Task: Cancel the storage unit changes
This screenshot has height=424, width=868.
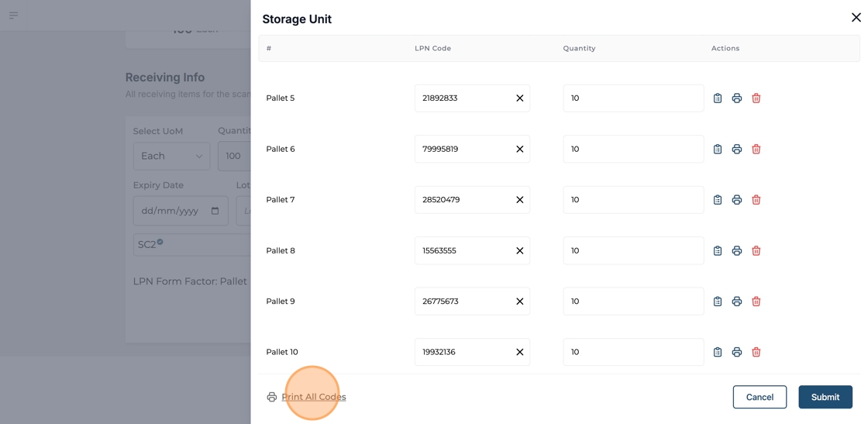Action: [x=759, y=397]
